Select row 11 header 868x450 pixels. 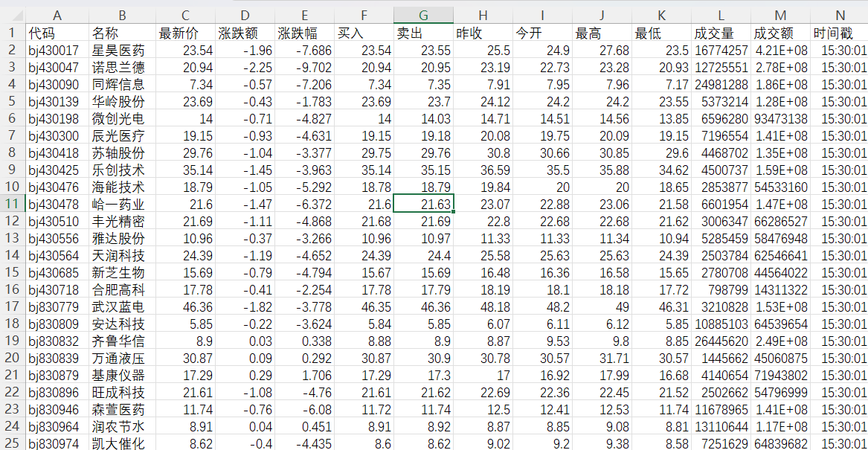coord(12,204)
